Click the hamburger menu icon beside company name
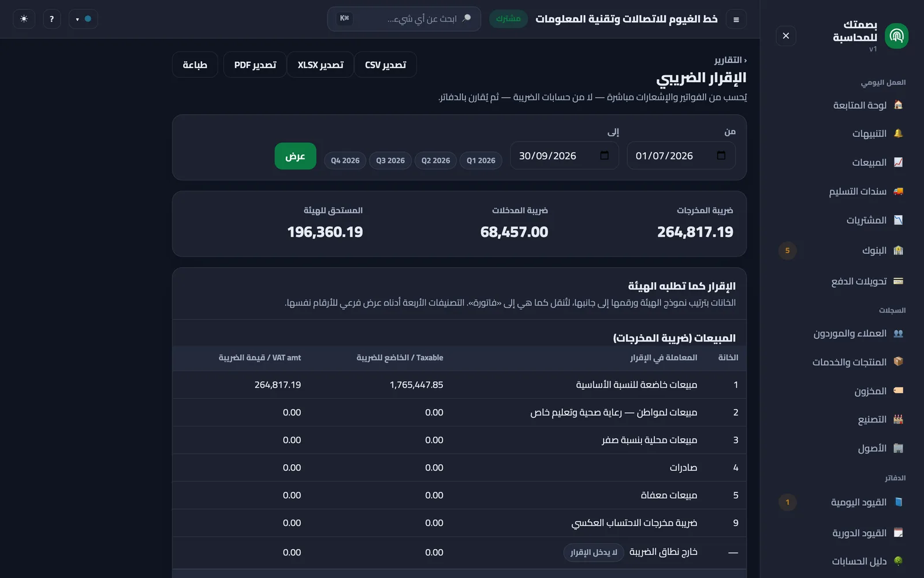The width and height of the screenshot is (924, 578). [x=736, y=19]
